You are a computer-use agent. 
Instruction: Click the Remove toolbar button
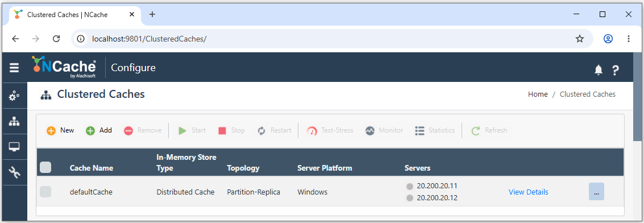pos(143,131)
